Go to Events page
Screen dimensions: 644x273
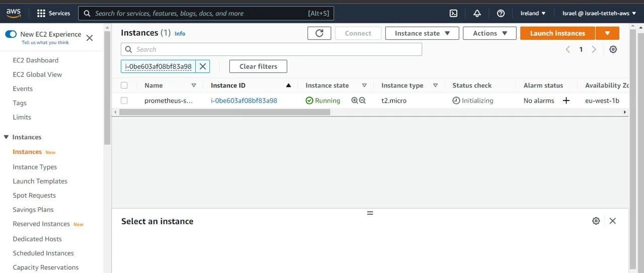(x=23, y=88)
